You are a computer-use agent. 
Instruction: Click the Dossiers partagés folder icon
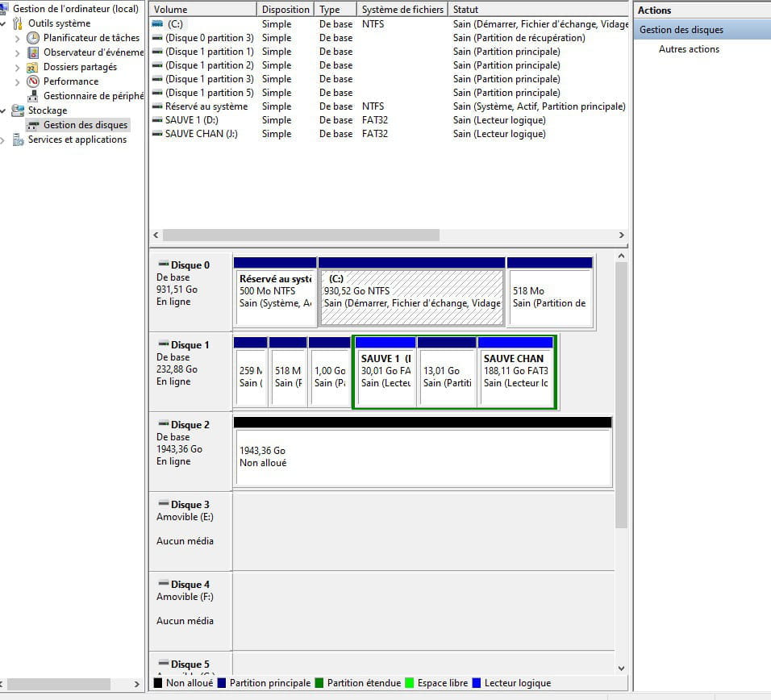point(33,67)
